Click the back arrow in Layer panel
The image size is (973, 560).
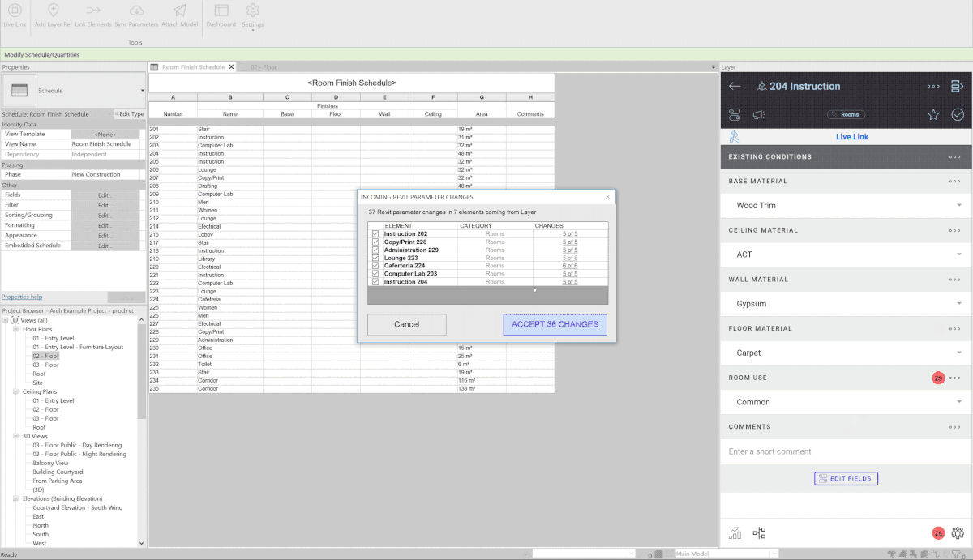pyautogui.click(x=735, y=86)
